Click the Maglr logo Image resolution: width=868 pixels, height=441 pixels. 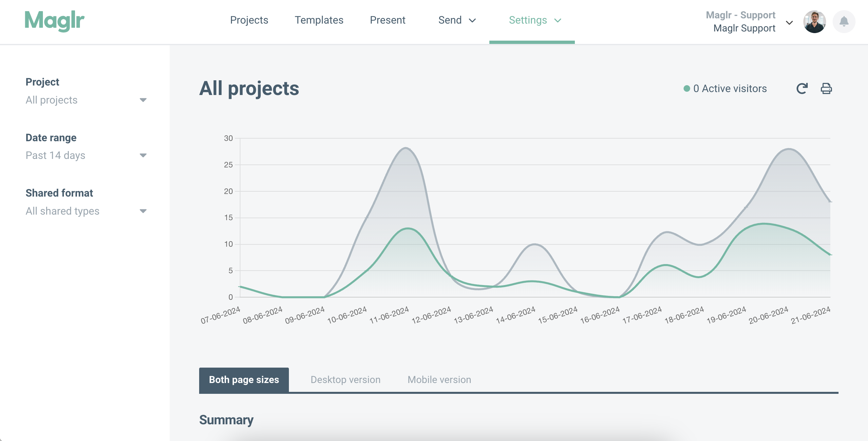[x=54, y=21]
